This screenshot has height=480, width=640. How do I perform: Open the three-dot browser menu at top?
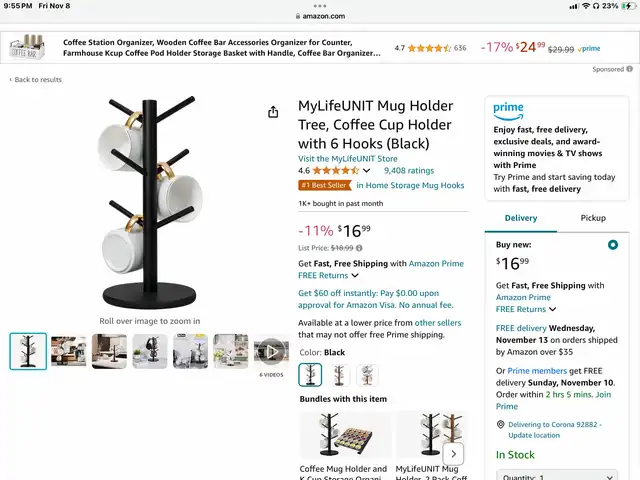click(x=320, y=6)
